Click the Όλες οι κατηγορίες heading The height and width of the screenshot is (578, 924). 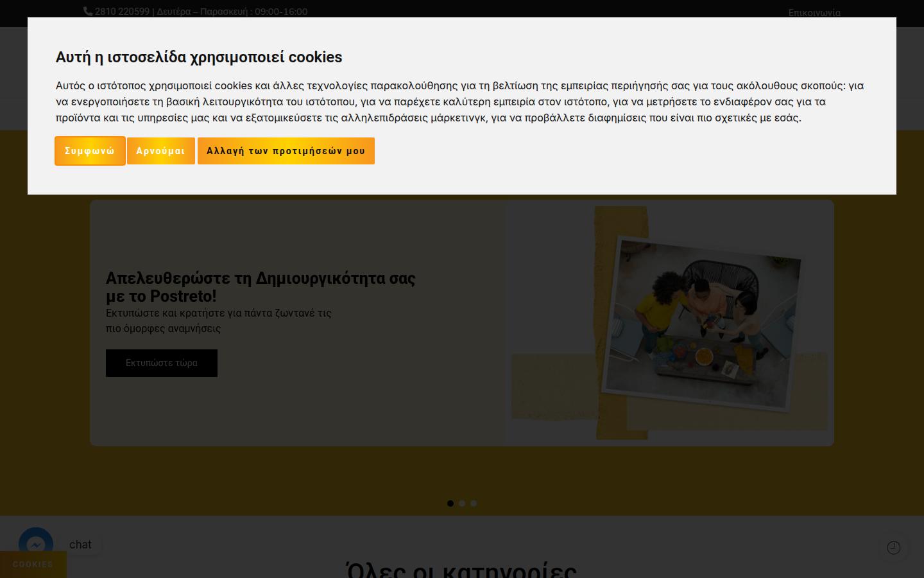461,570
